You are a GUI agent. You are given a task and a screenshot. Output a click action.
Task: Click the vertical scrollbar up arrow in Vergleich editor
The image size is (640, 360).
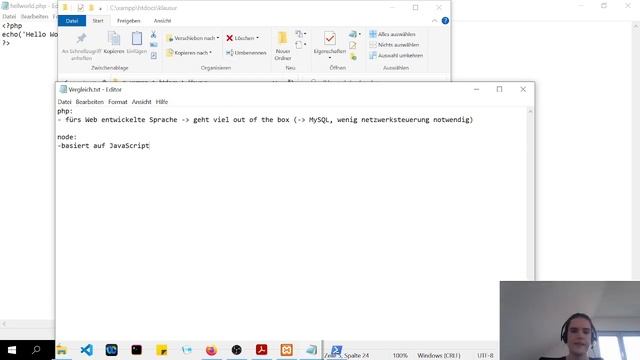[x=530, y=111]
